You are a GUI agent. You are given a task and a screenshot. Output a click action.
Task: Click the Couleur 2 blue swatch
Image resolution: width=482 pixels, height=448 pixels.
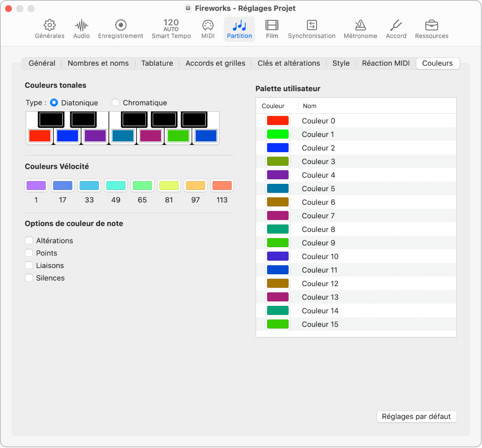[x=278, y=148]
